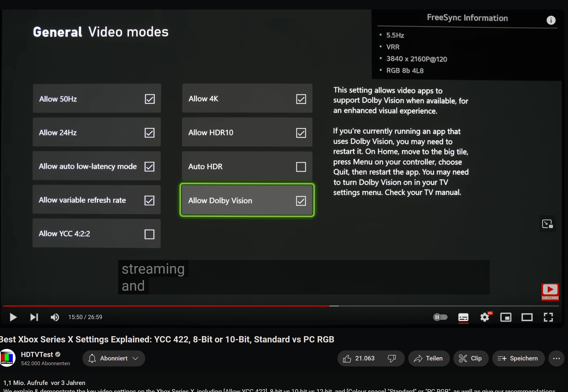Viewport: 568px width, 392px height.
Task: Click the bell icon in Abonniert button
Action: coord(92,358)
